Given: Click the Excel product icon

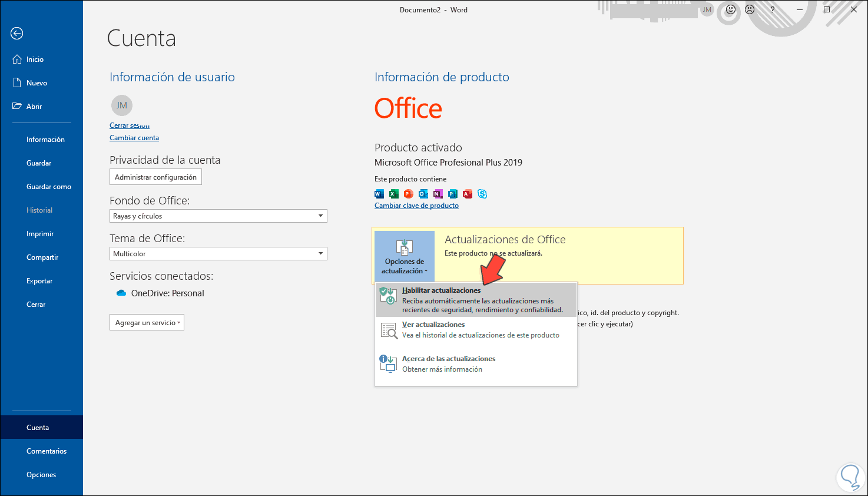Looking at the screenshot, I should (394, 194).
